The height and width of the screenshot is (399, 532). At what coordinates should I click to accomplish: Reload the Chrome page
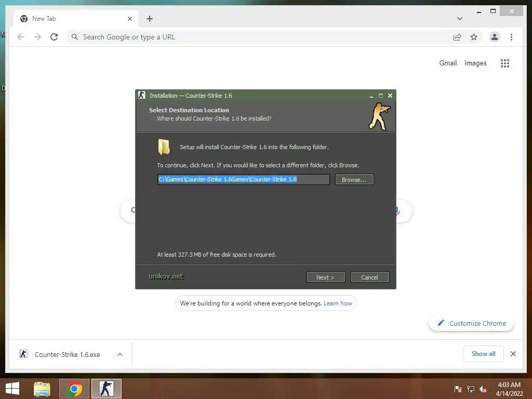point(54,37)
